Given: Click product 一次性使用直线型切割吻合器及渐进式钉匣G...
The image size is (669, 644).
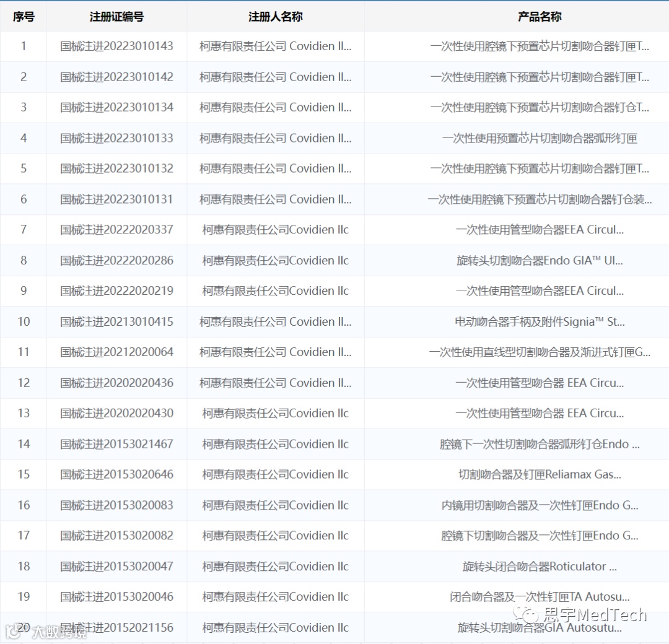Looking at the screenshot, I should click(x=540, y=352).
